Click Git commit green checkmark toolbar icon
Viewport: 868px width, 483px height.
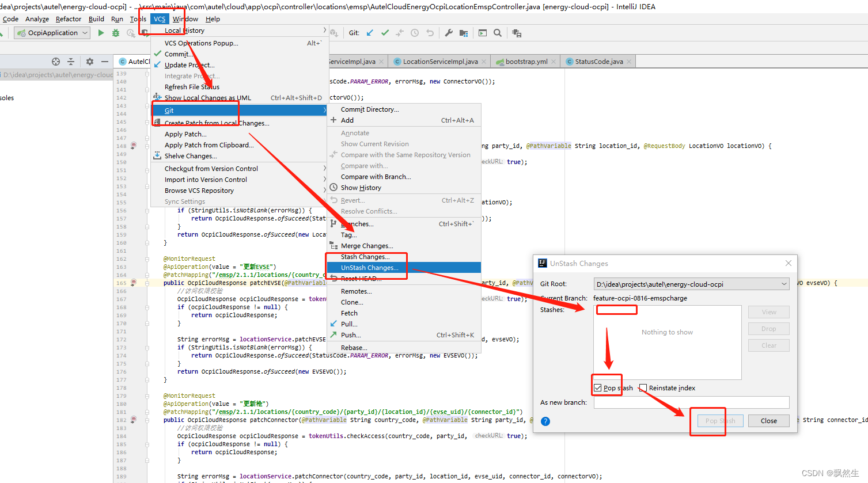point(385,33)
